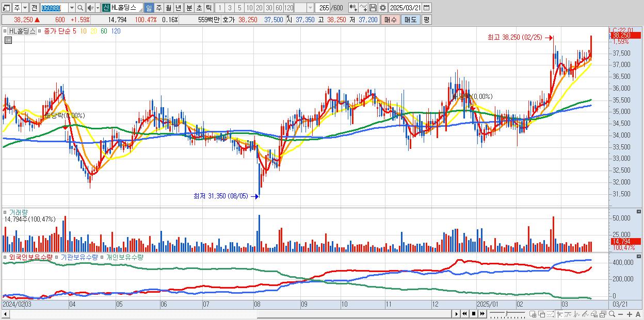Screen dimensions: 644x320
Task: Click the dotted range selection icon in the bottom toolbar
Action: [550, 314]
